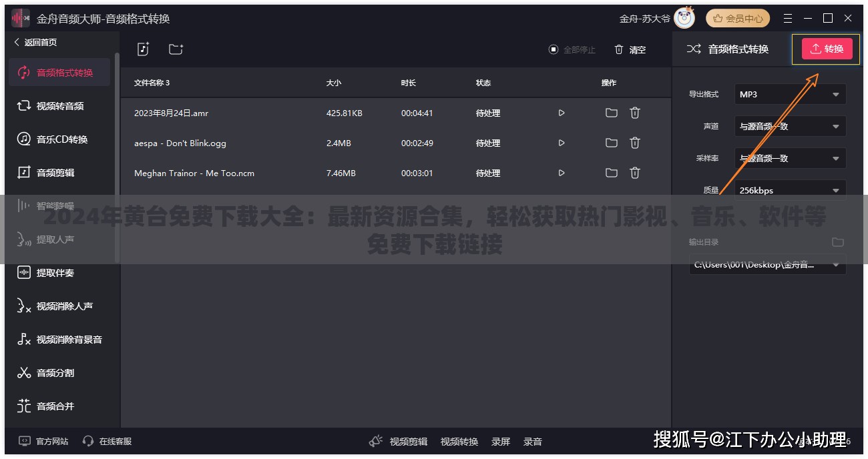Open the 导出格式 MP3 dropdown
This screenshot has height=459, width=868.
pyautogui.click(x=790, y=94)
